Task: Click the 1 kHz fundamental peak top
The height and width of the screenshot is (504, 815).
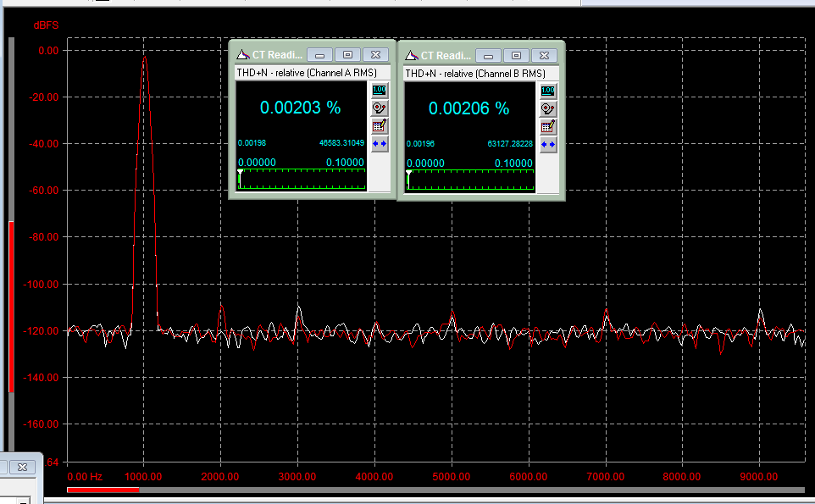Action: pyautogui.click(x=145, y=58)
